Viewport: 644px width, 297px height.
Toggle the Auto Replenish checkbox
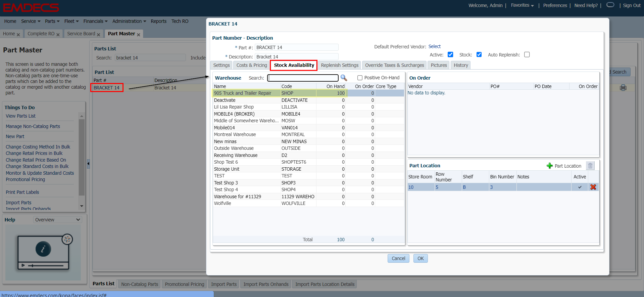tap(527, 55)
